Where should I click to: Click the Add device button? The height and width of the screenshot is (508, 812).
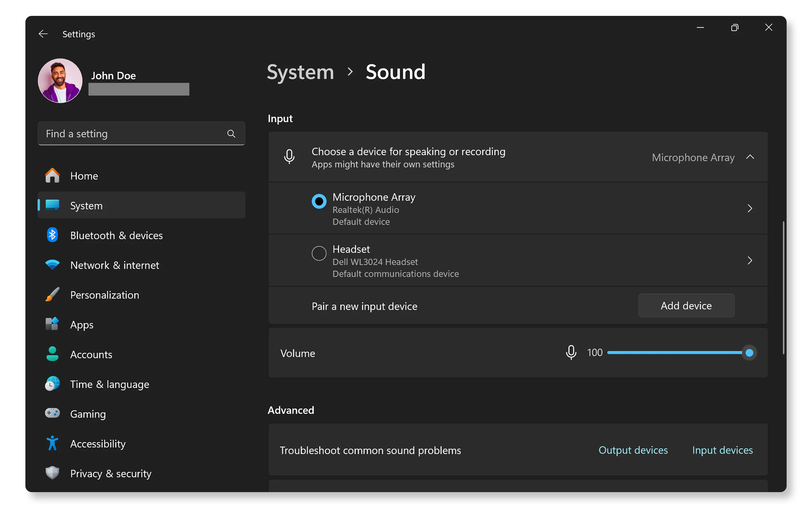click(686, 305)
